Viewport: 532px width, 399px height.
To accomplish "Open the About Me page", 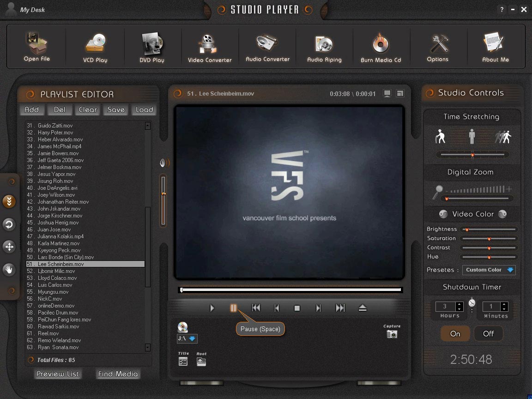I will [496, 48].
